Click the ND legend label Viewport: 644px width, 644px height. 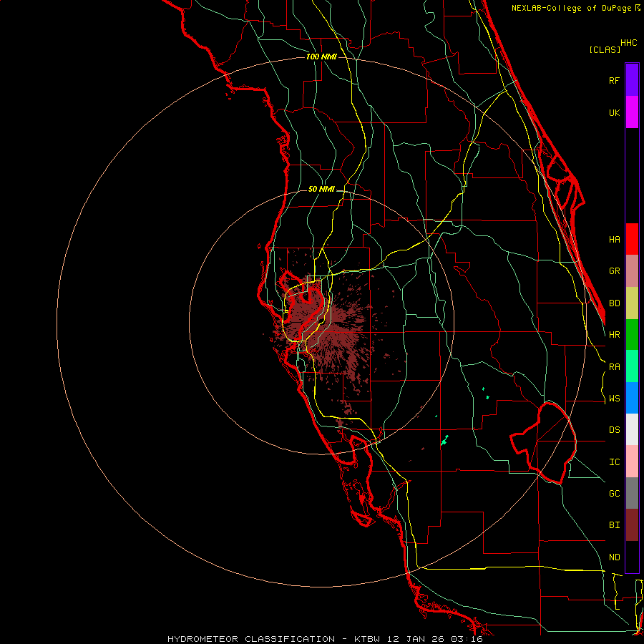tap(615, 557)
